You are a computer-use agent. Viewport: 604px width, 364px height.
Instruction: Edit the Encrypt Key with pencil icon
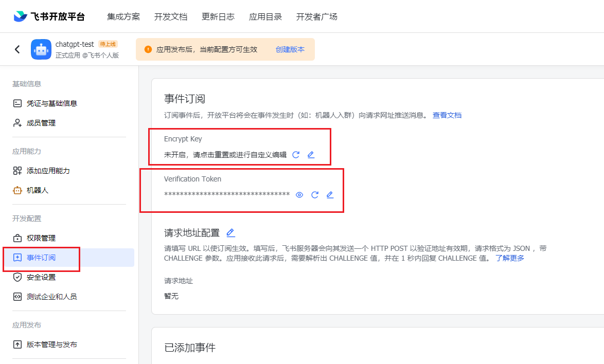click(311, 155)
